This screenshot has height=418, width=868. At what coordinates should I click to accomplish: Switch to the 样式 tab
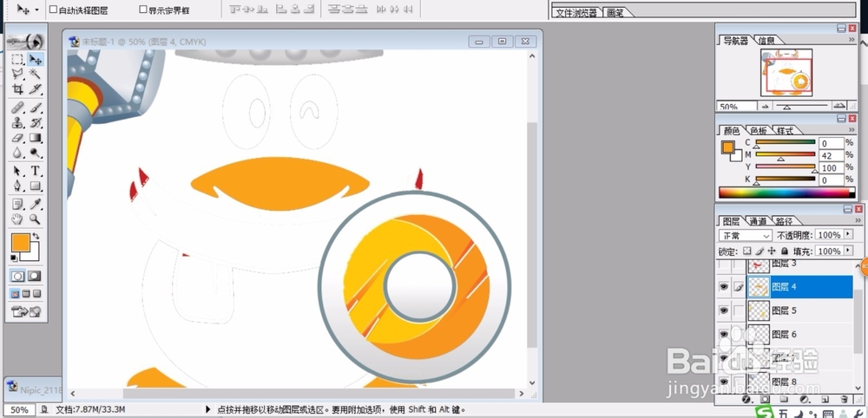click(785, 130)
